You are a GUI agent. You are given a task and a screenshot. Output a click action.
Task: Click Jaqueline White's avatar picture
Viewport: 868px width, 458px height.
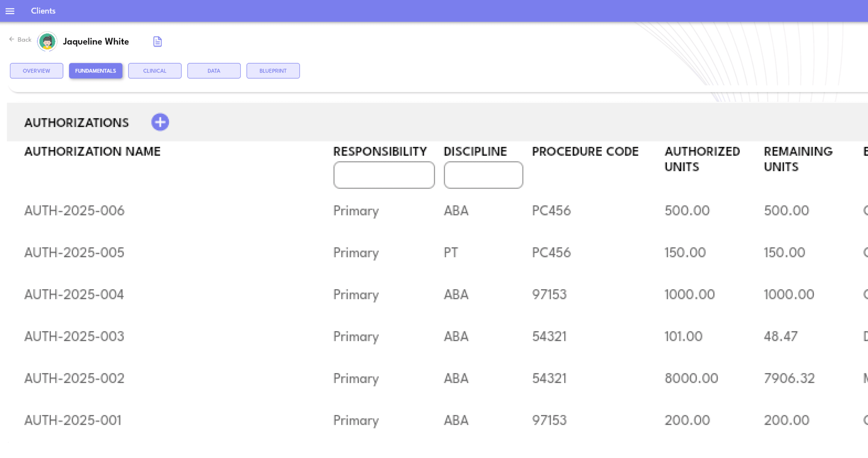point(47,42)
